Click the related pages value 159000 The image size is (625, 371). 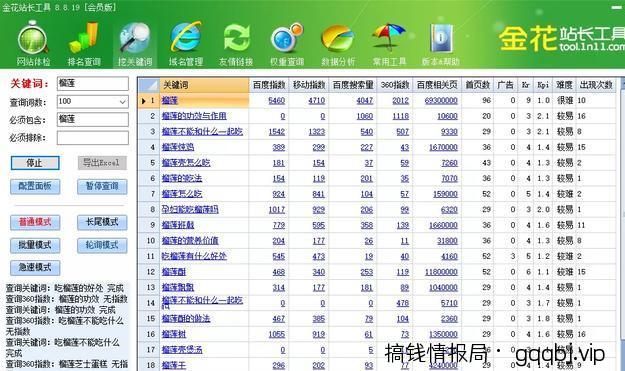click(445, 194)
